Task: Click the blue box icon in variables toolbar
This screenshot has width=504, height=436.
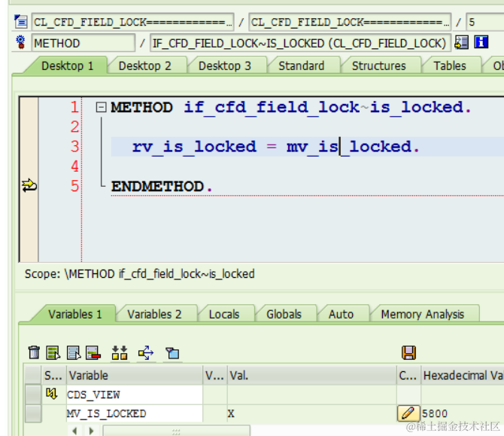Action: click(x=172, y=353)
